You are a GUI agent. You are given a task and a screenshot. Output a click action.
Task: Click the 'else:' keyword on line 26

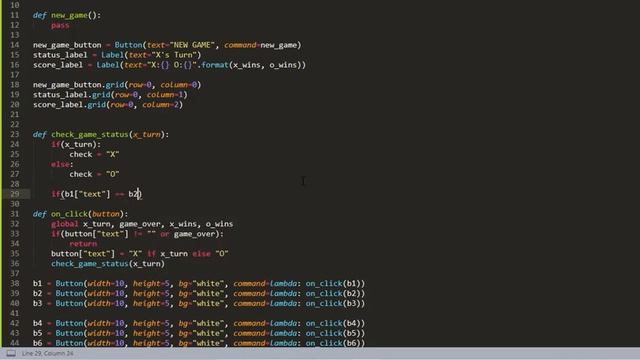coord(62,164)
